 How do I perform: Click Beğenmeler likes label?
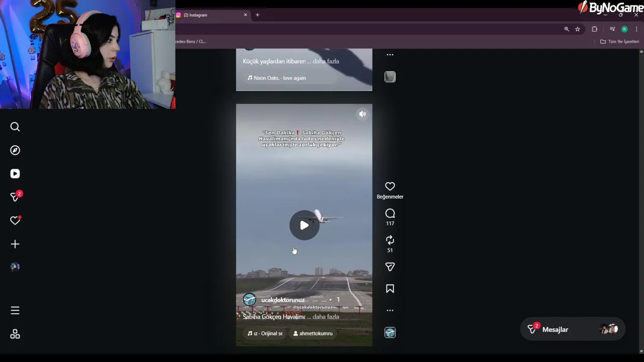pyautogui.click(x=390, y=197)
